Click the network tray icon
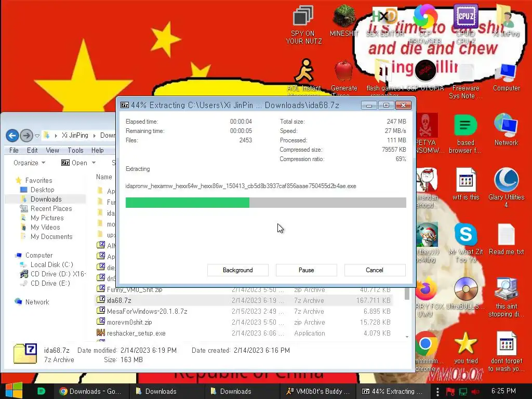The image size is (532, 399). coord(463,392)
